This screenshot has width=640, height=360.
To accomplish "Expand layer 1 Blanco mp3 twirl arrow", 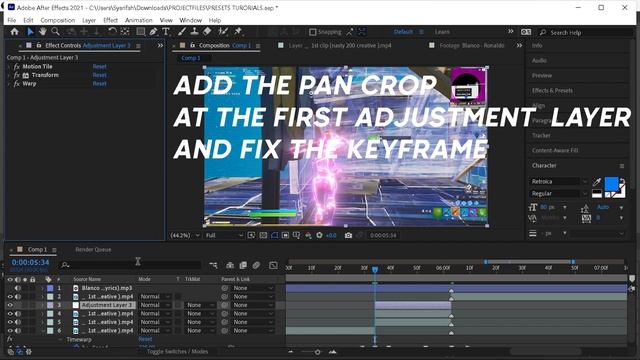I will point(42,288).
